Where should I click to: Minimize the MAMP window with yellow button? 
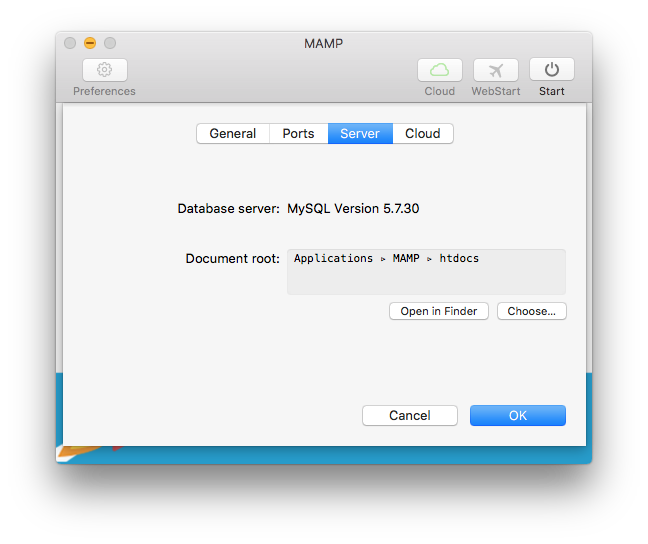[x=90, y=43]
